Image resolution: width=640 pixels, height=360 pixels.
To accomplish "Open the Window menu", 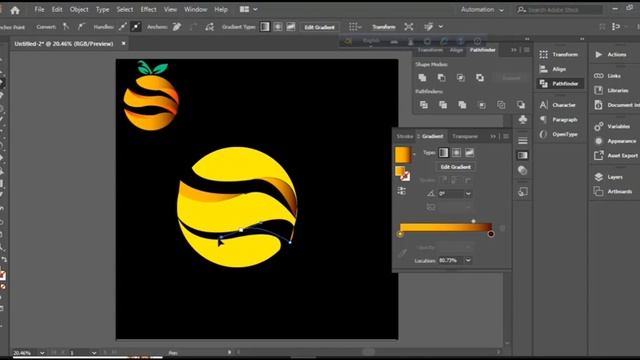I will 195,9.
